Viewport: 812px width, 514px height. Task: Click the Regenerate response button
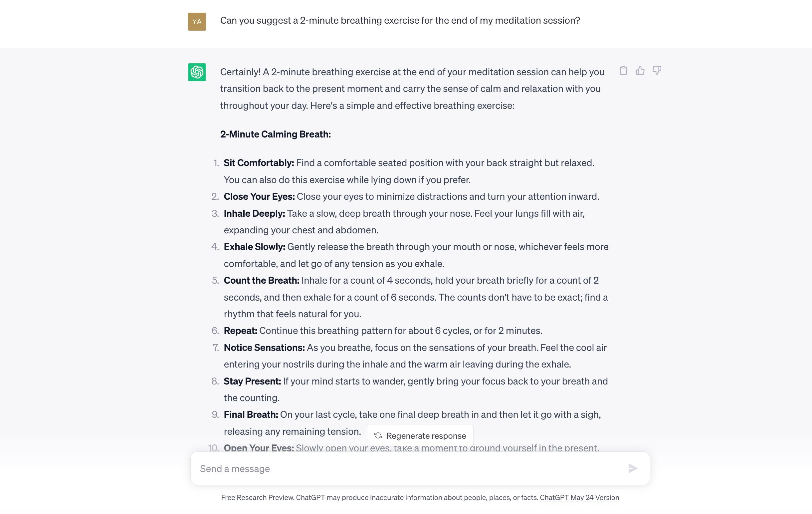tap(420, 436)
